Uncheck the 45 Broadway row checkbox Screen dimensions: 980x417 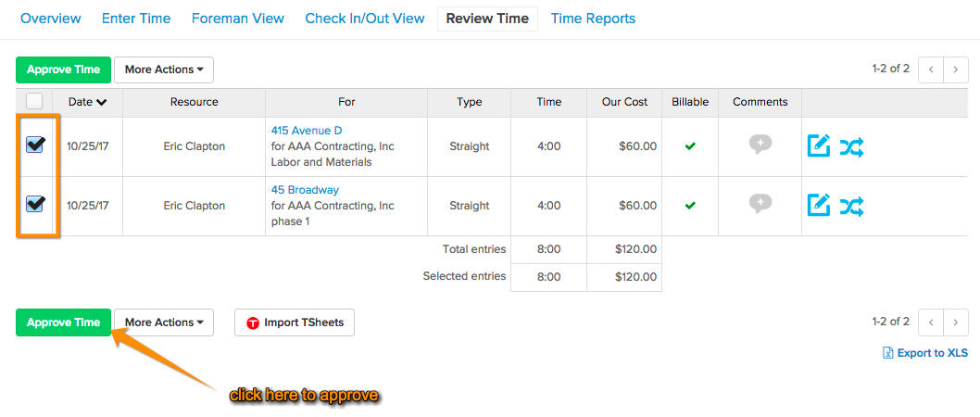pos(34,203)
